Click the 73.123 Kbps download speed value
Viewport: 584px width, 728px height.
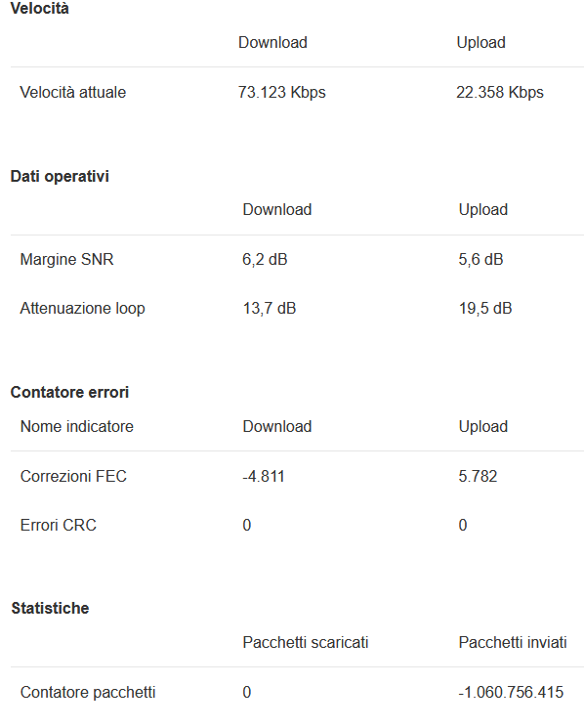[x=281, y=92]
